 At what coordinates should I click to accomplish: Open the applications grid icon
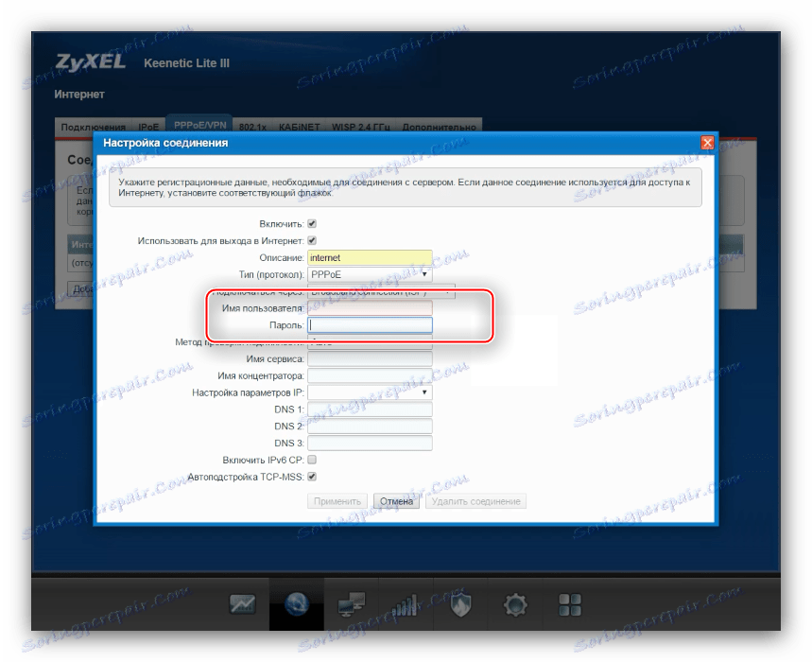[x=570, y=604]
